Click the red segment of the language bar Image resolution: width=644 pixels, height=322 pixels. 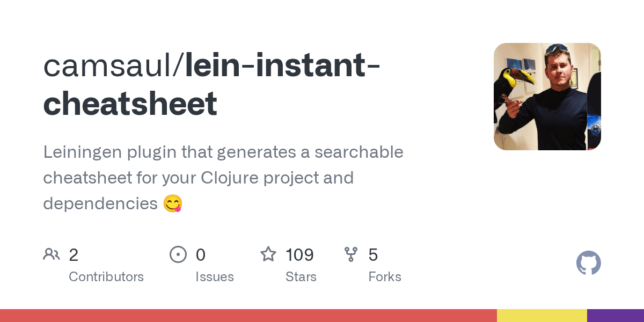pyautogui.click(x=248, y=316)
